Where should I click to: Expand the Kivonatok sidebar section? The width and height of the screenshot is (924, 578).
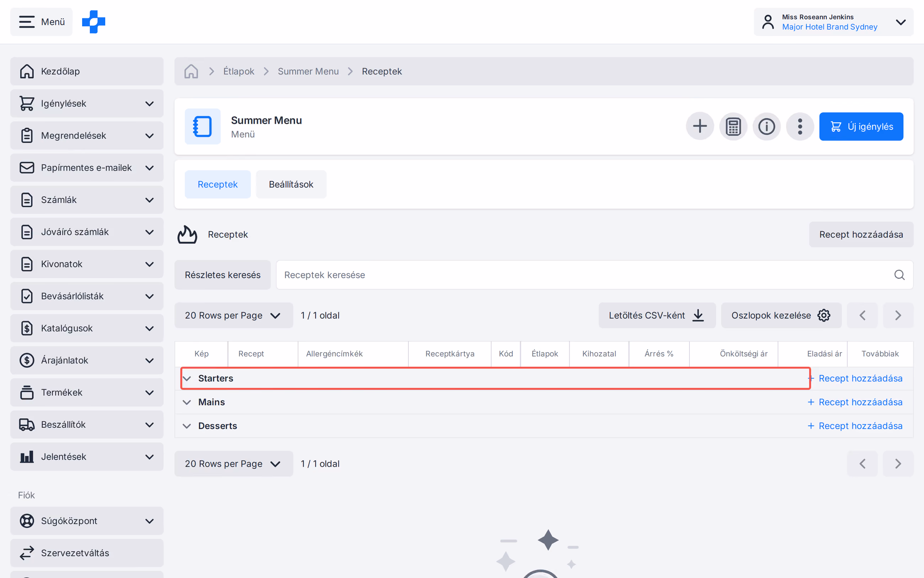[x=87, y=264]
